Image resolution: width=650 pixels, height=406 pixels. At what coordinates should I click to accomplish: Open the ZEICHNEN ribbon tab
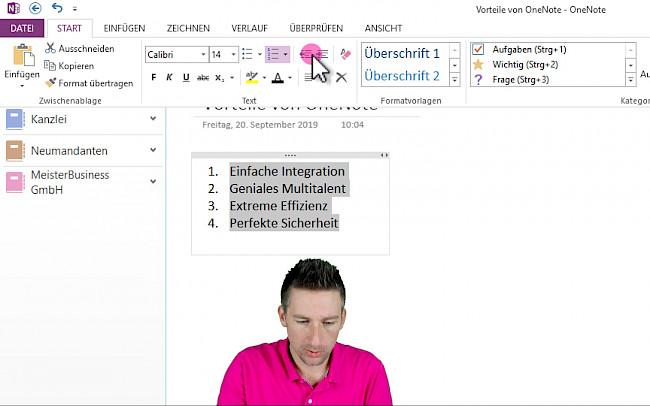coord(188,28)
